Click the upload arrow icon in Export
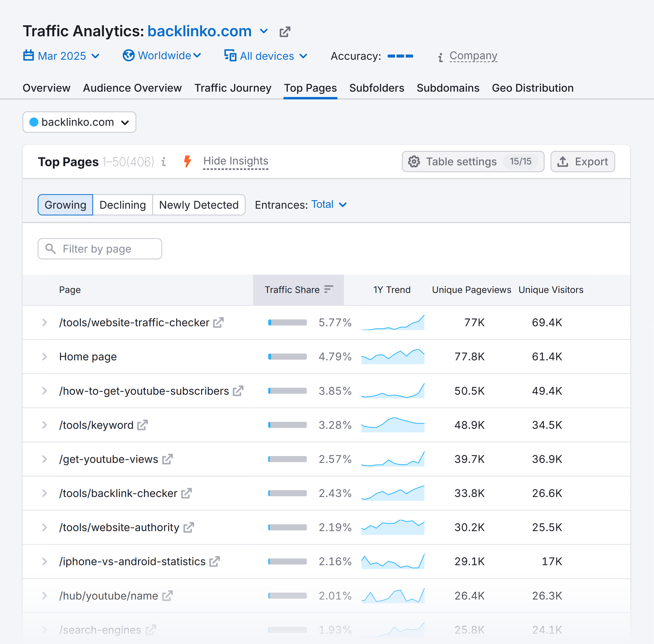 563,162
